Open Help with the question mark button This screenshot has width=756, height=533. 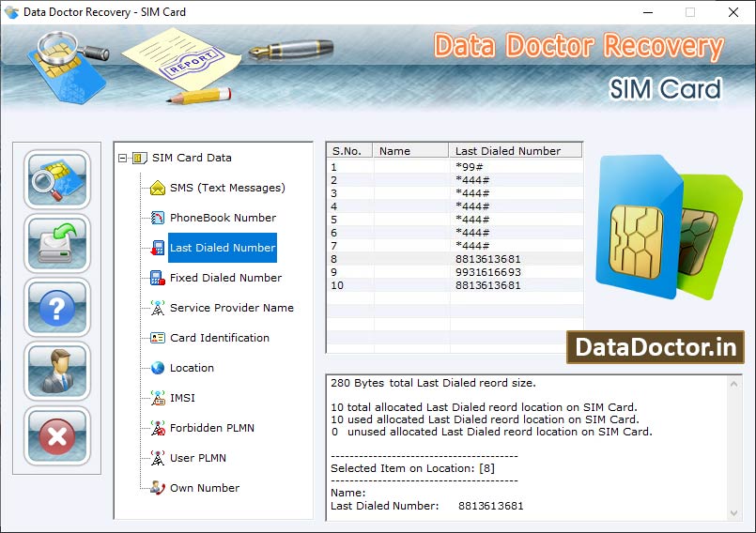(57, 308)
